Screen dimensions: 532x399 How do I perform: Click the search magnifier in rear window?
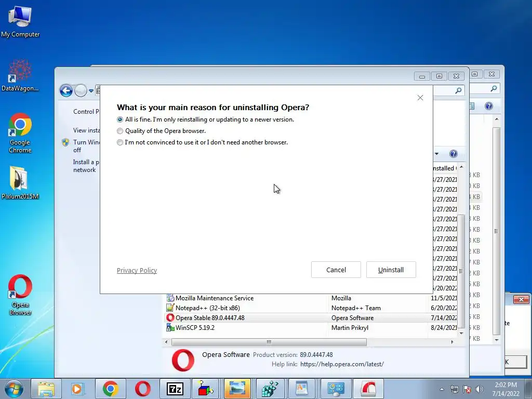(494, 88)
